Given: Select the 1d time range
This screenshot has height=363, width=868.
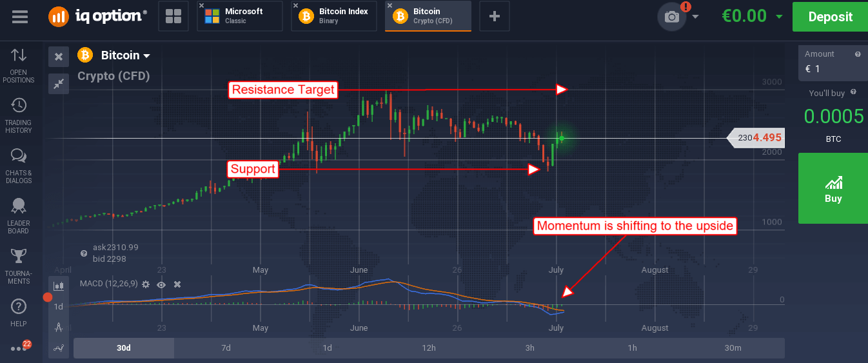Looking at the screenshot, I should pos(328,348).
